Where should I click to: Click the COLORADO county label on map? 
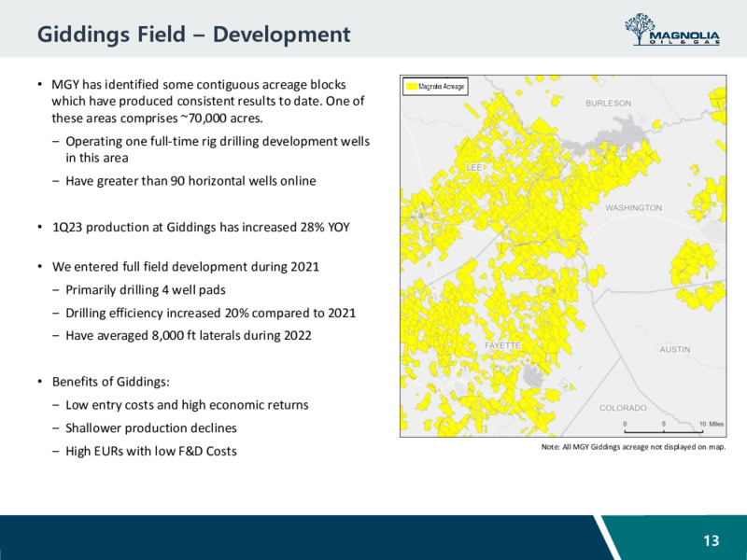click(623, 408)
